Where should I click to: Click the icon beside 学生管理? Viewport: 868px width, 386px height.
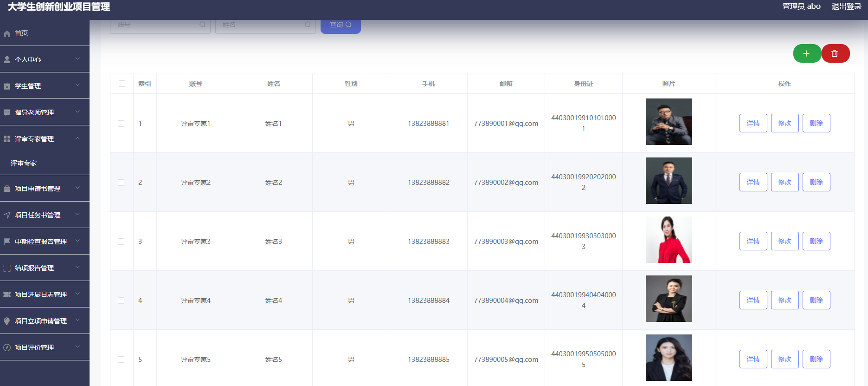(x=7, y=86)
